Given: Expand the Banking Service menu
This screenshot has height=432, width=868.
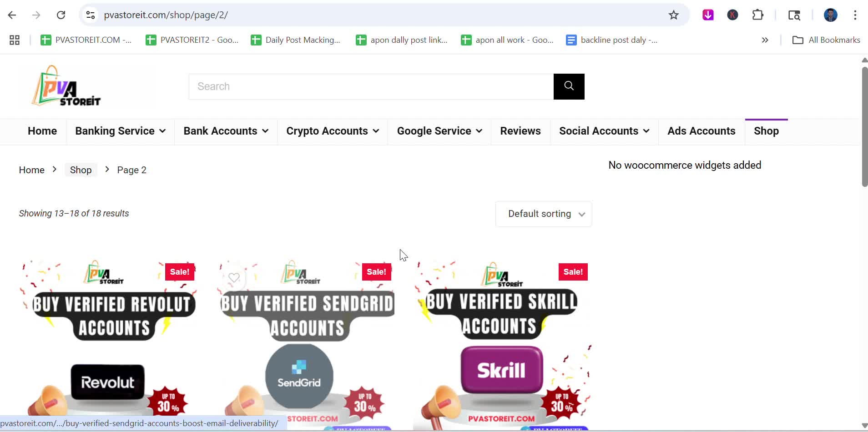Looking at the screenshot, I should [120, 131].
